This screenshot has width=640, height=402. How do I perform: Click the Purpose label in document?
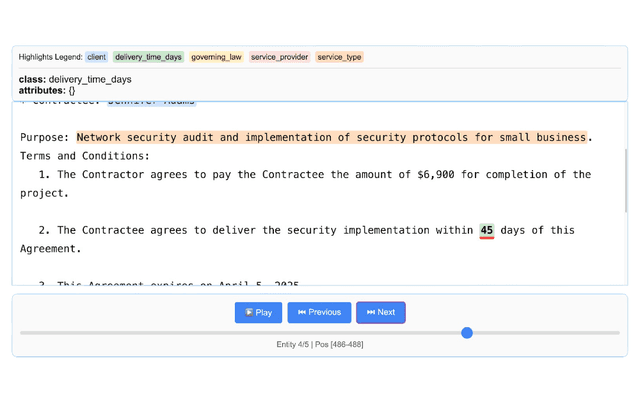click(44, 137)
